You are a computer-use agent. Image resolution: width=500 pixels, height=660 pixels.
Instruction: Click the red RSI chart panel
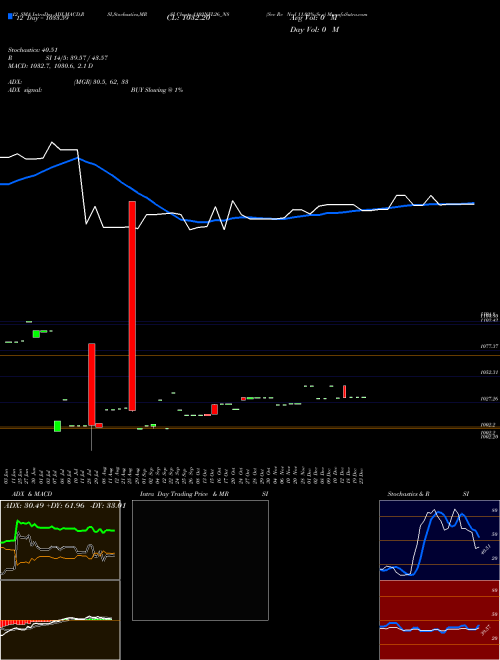click(x=439, y=620)
